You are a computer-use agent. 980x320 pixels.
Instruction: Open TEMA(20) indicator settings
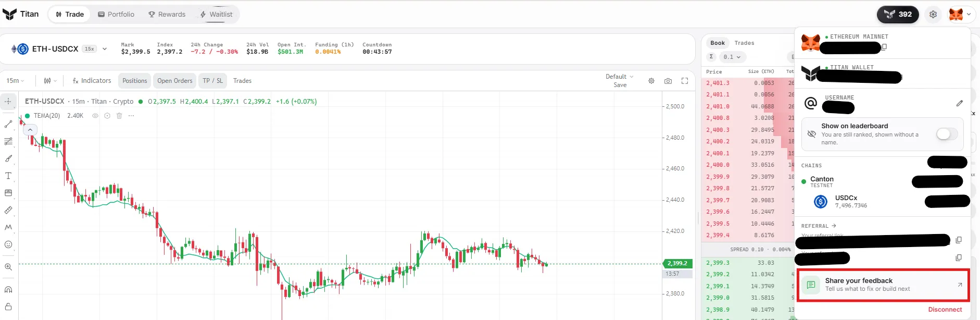point(107,116)
